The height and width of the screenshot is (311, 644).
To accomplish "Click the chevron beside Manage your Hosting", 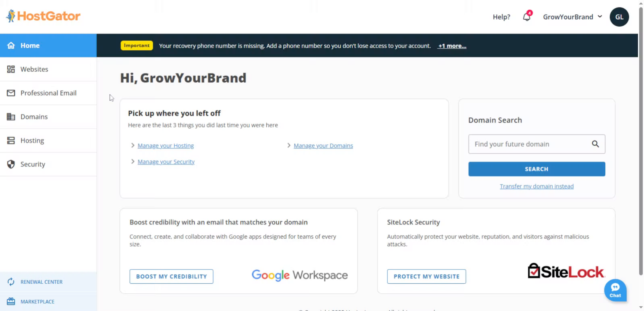I will click(x=133, y=145).
